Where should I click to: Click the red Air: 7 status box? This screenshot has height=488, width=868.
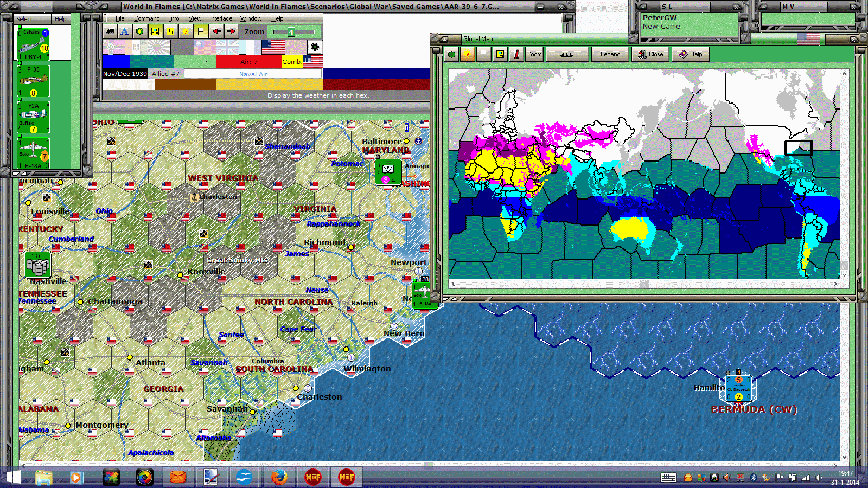click(x=248, y=62)
